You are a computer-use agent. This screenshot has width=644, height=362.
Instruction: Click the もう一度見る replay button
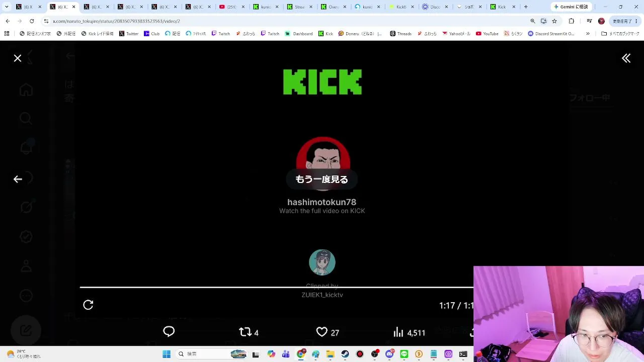321,179
